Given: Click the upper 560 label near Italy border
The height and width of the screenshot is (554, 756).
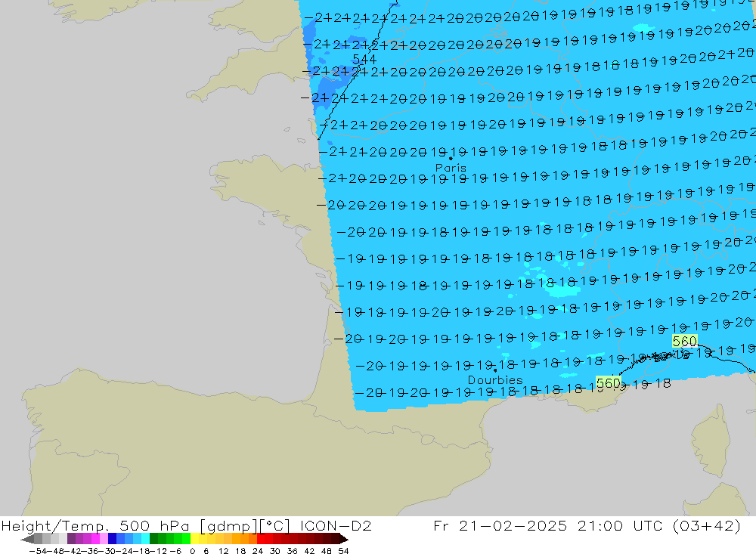Looking at the screenshot, I should point(684,342).
